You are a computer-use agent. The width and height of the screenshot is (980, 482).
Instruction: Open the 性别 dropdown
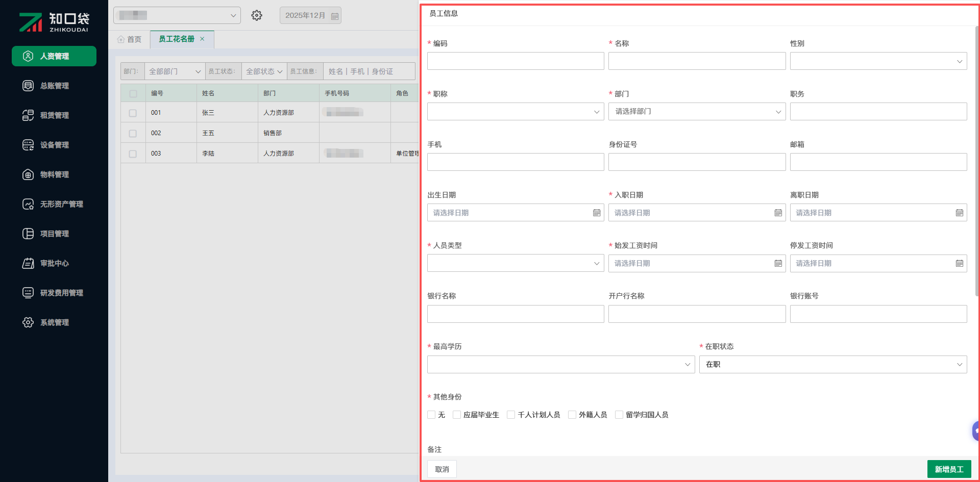(878, 61)
